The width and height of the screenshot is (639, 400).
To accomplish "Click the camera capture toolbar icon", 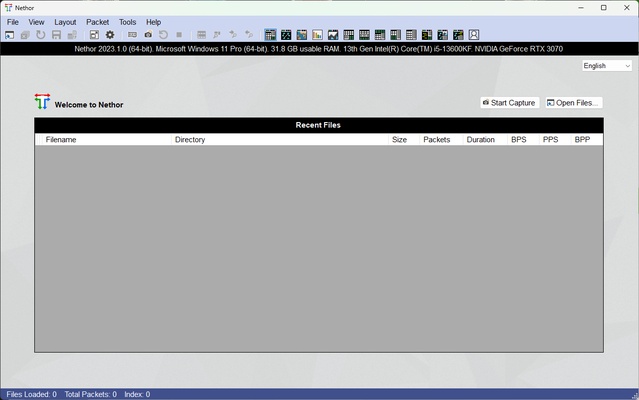I will click(148, 35).
